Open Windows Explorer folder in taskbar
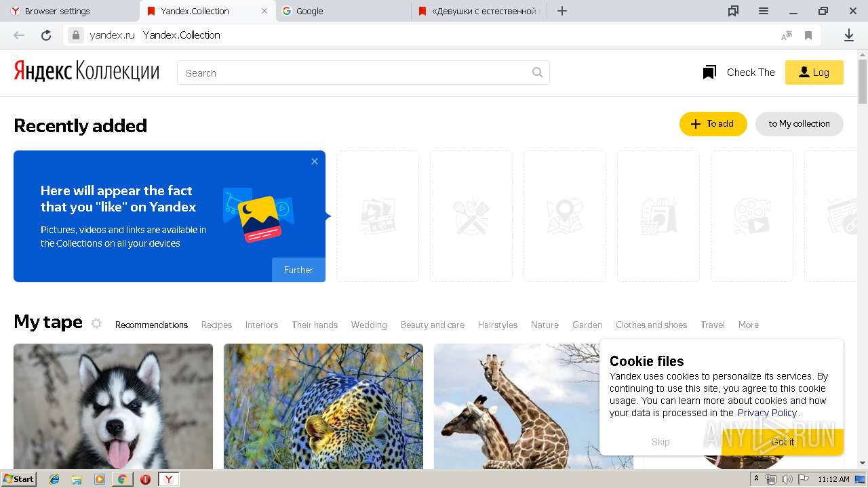 coord(77,479)
